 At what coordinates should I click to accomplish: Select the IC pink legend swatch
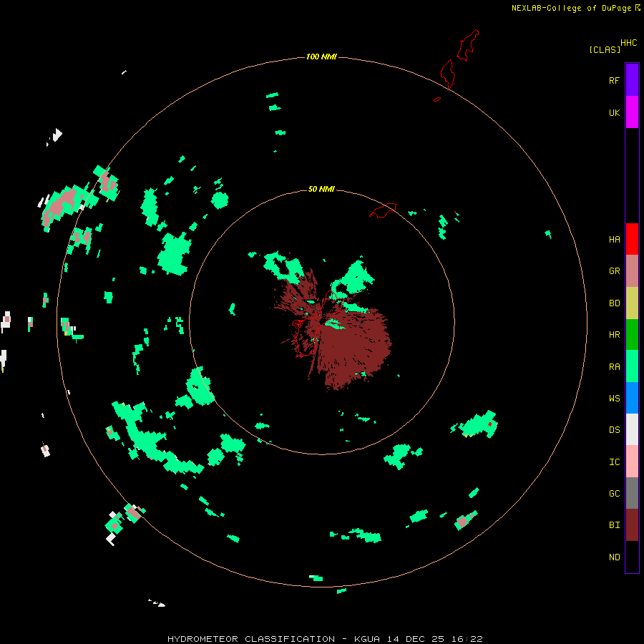tap(632, 462)
